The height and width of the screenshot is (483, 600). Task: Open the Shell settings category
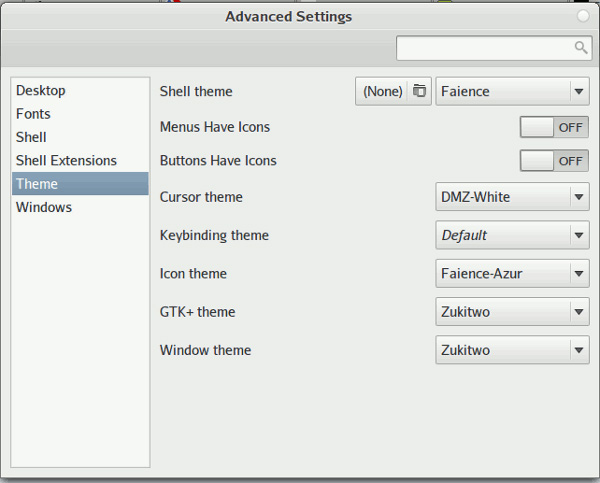[31, 137]
